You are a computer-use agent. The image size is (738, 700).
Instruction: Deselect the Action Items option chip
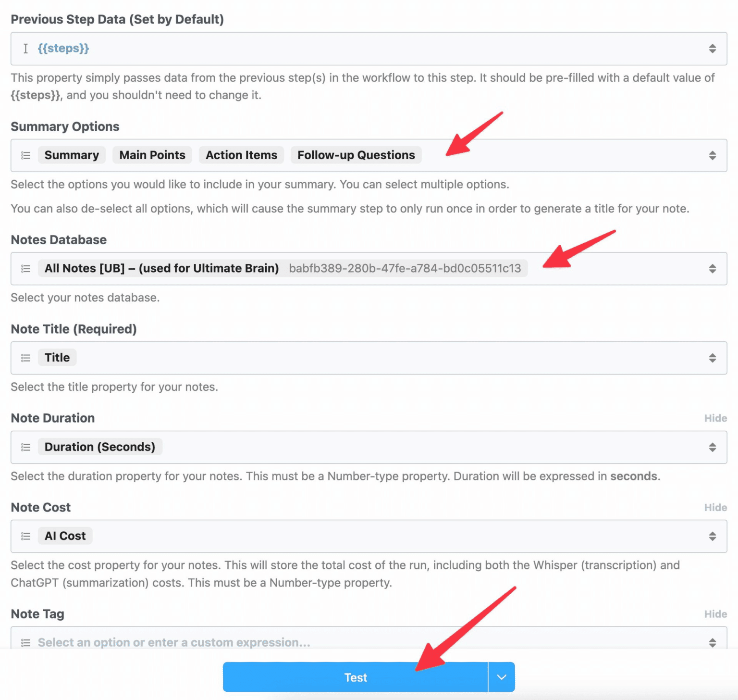tap(241, 155)
